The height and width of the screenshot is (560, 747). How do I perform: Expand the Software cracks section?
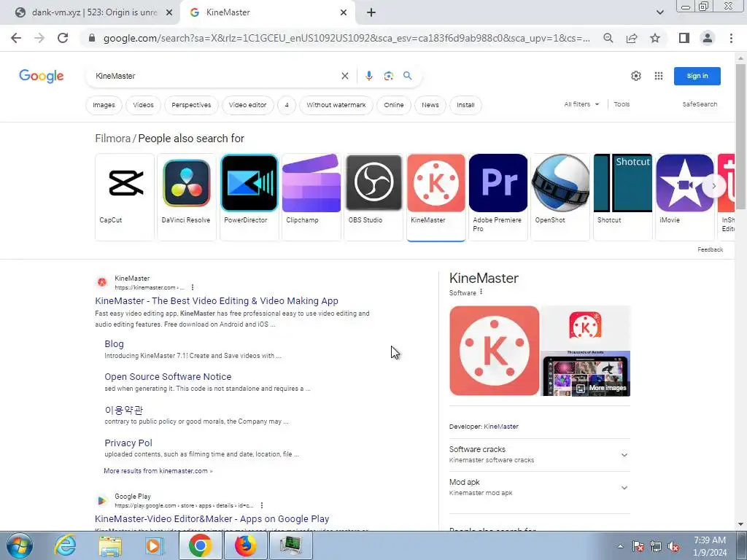[x=539, y=455]
